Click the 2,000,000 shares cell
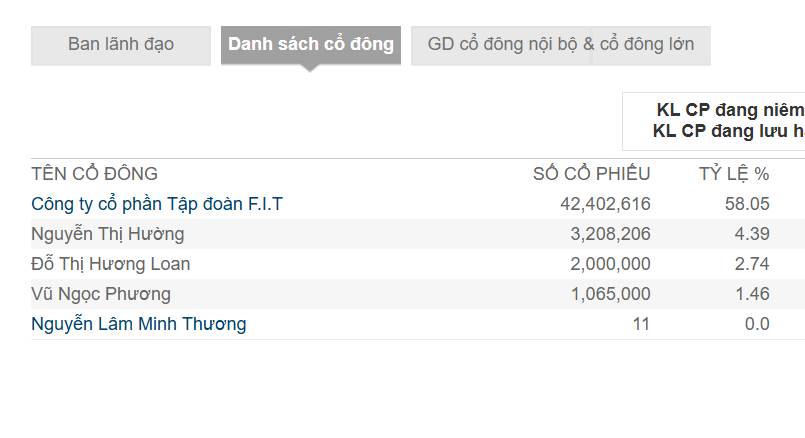Screen dimensions: 805x438 [610, 264]
